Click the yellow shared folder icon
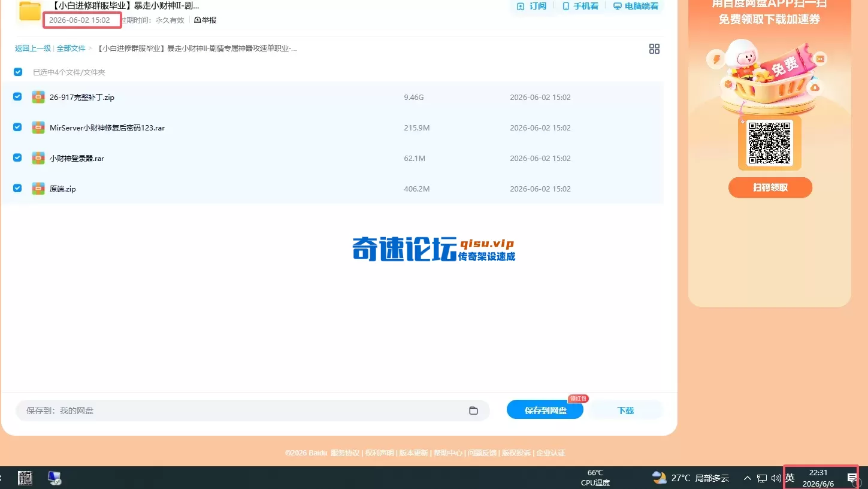Viewport: 868px width, 489px height. 30,11
